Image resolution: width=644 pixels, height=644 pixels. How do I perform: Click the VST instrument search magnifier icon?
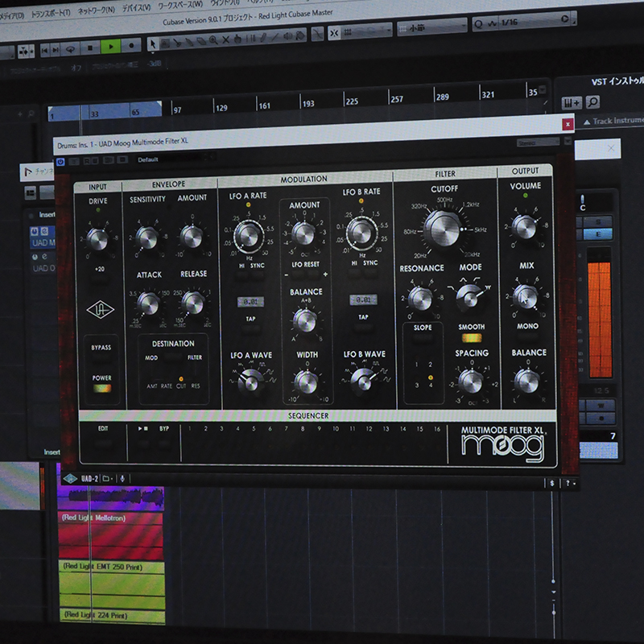(592, 102)
